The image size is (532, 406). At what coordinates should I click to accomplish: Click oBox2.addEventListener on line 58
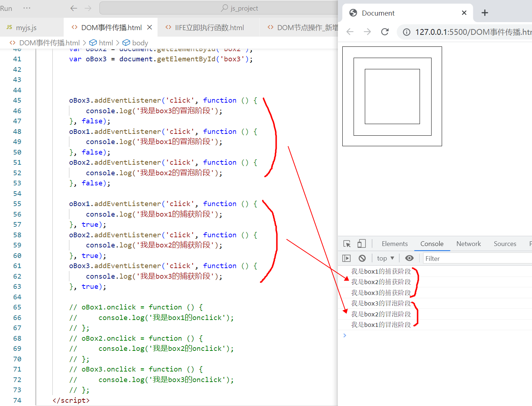115,235
